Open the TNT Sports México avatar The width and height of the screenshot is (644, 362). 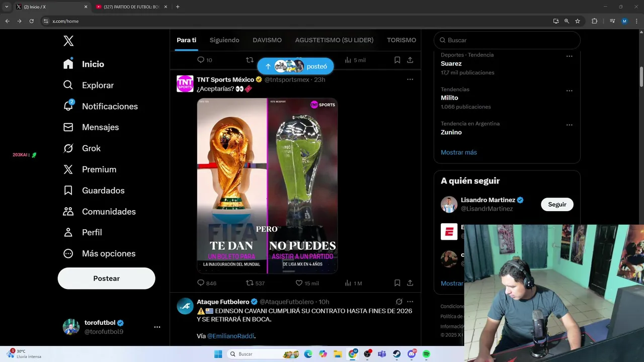coord(185,83)
